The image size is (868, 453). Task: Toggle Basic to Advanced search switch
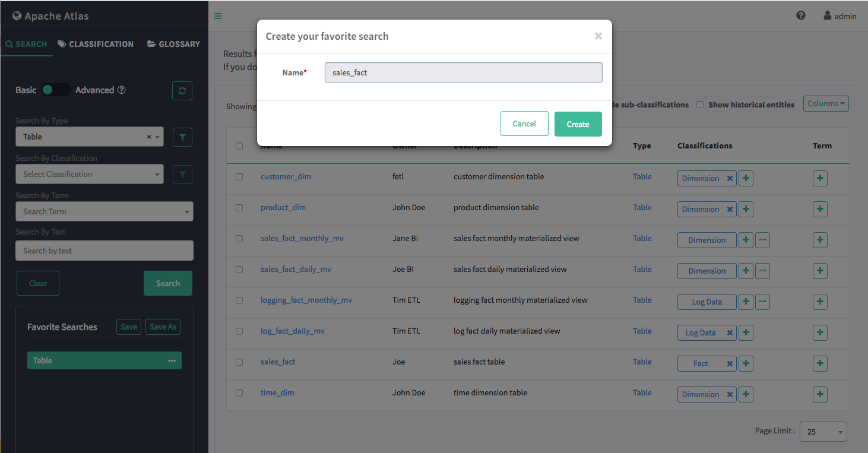[x=56, y=90]
